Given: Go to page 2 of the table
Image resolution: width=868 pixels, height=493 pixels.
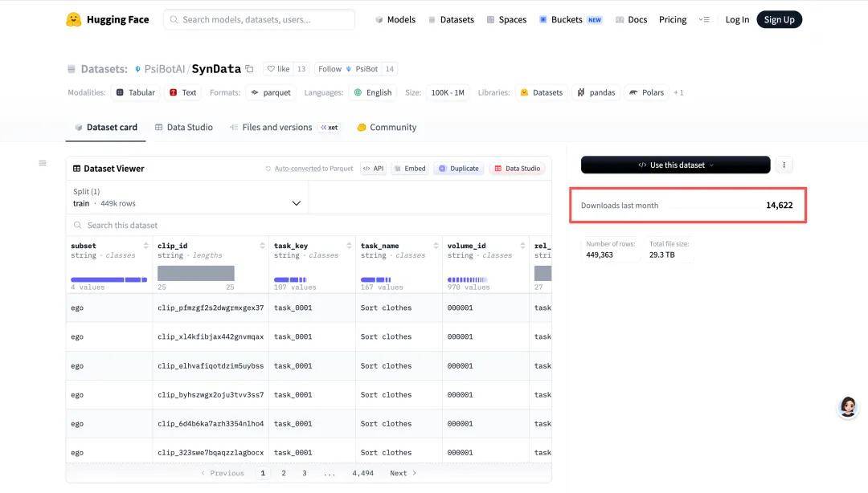Looking at the screenshot, I should pyautogui.click(x=284, y=473).
